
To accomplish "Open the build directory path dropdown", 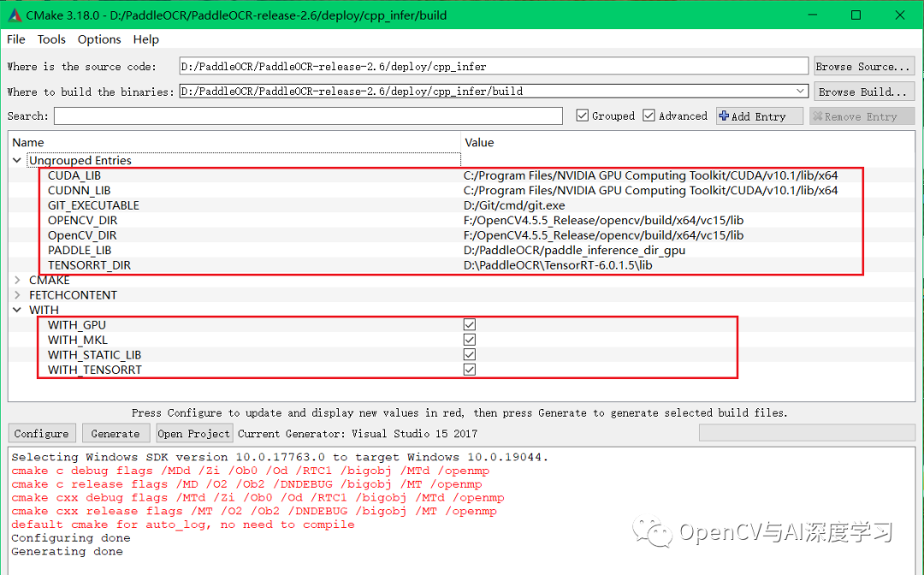I will 801,91.
